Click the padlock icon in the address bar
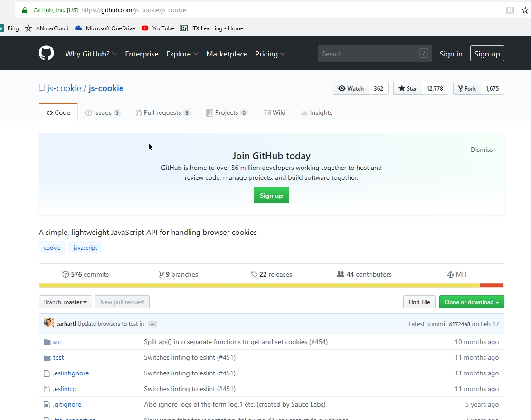The image size is (531, 420). pyautogui.click(x=24, y=9)
